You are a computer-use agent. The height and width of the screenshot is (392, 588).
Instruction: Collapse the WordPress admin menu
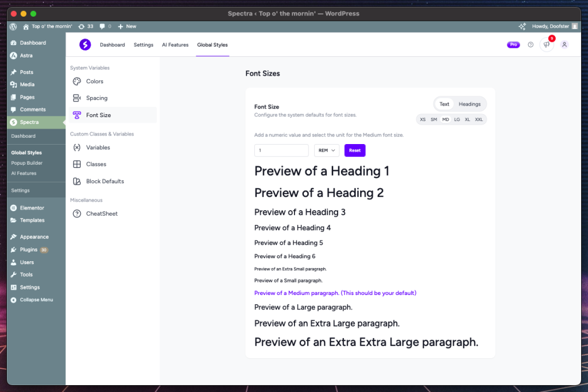[x=36, y=300]
